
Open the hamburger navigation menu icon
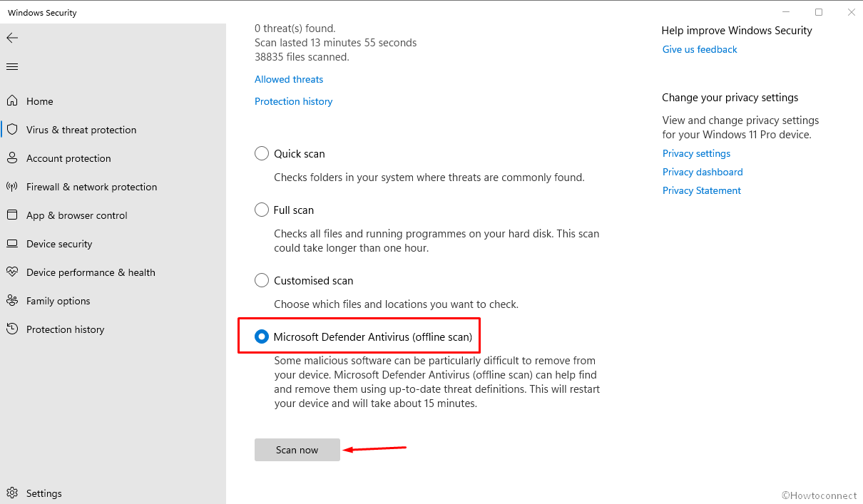click(x=12, y=66)
